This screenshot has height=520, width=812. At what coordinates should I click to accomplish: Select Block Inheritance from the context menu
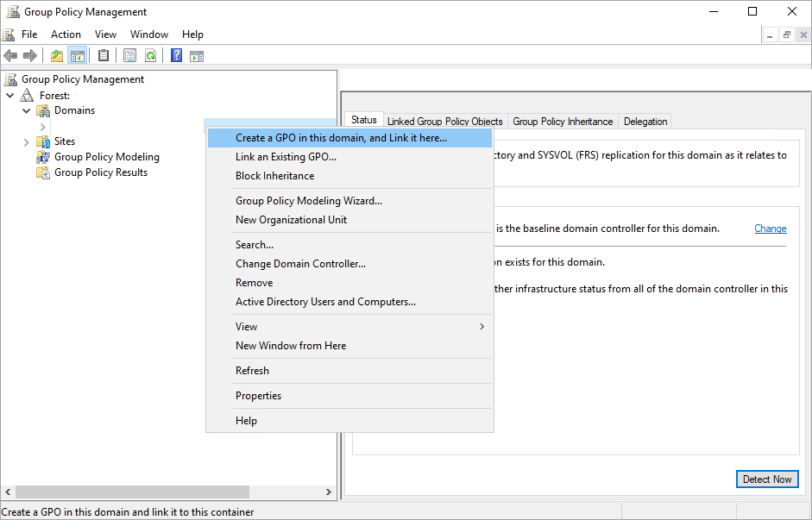pyautogui.click(x=349, y=176)
